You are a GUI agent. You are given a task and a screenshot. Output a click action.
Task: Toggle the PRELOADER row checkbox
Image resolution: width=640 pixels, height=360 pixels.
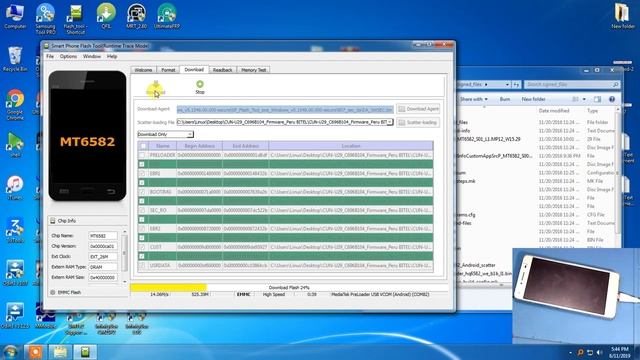142,155
